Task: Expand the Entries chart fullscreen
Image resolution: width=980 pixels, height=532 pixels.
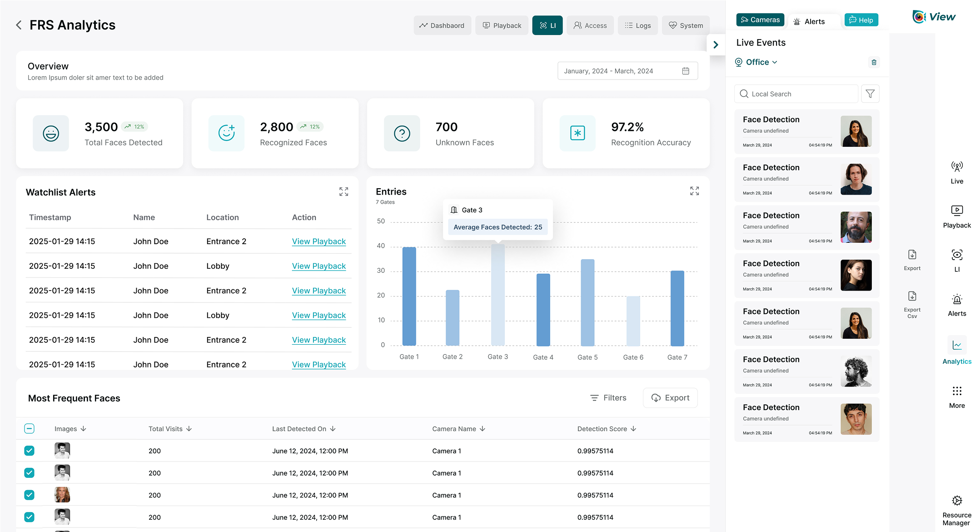Action: point(694,191)
